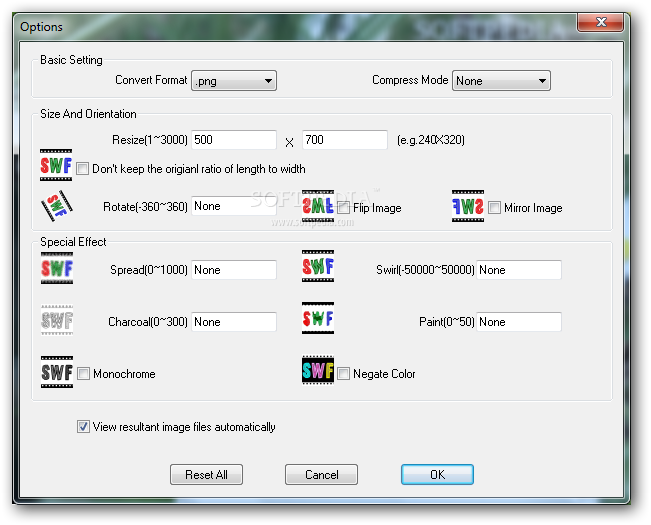Click the Special Effect group label
The image size is (651, 525).
(73, 242)
